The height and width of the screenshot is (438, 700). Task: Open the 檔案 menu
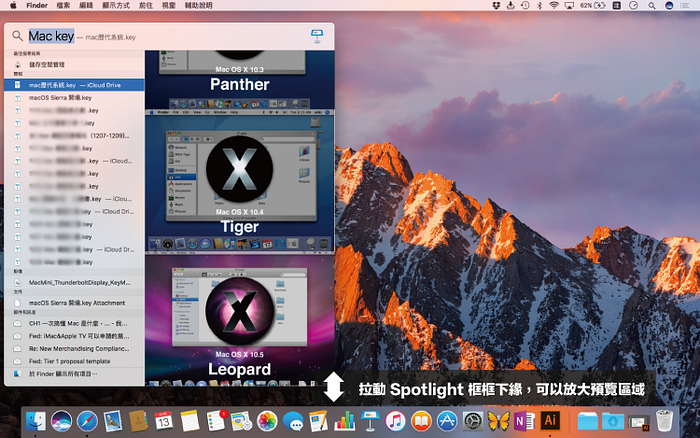point(63,5)
